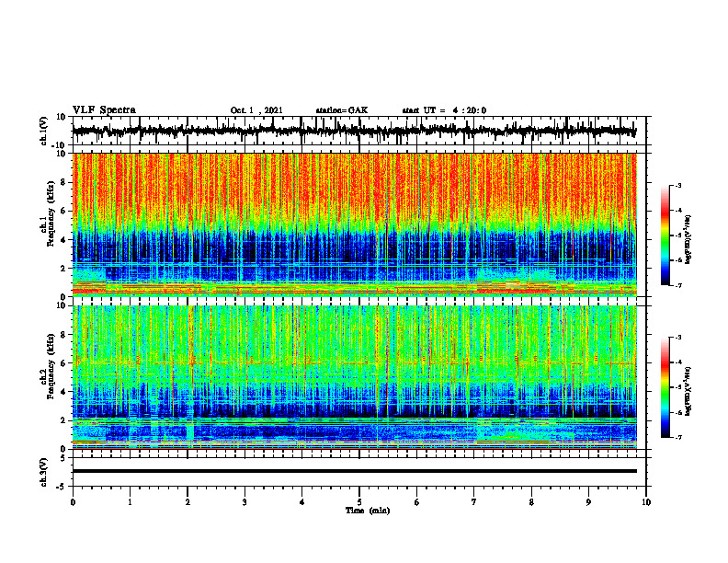Click the "Time (min)" x-axis label

click(x=368, y=511)
